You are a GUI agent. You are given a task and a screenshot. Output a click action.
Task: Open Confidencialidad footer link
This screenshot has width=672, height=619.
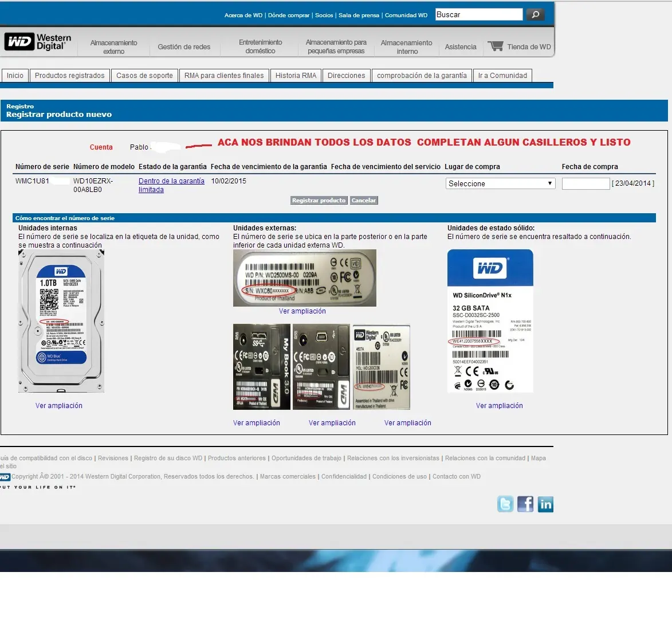click(344, 477)
